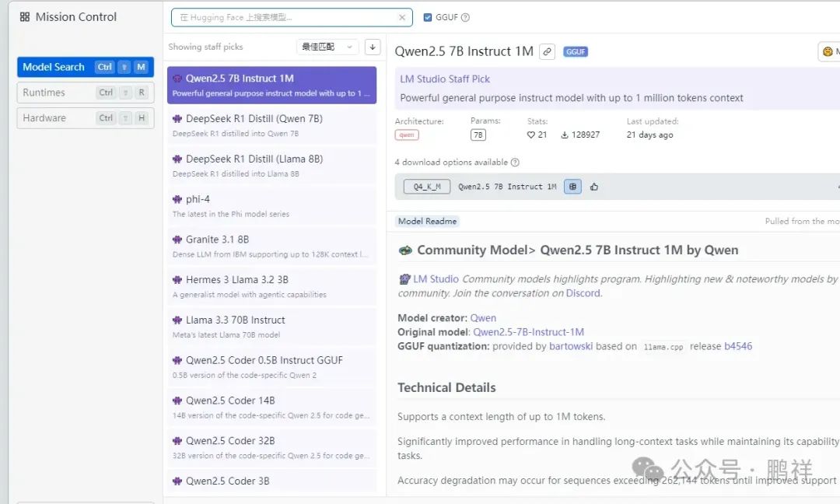Screen dimensions: 840x504
Task: Click 'Showing staff picks' label
Action: tap(205, 47)
